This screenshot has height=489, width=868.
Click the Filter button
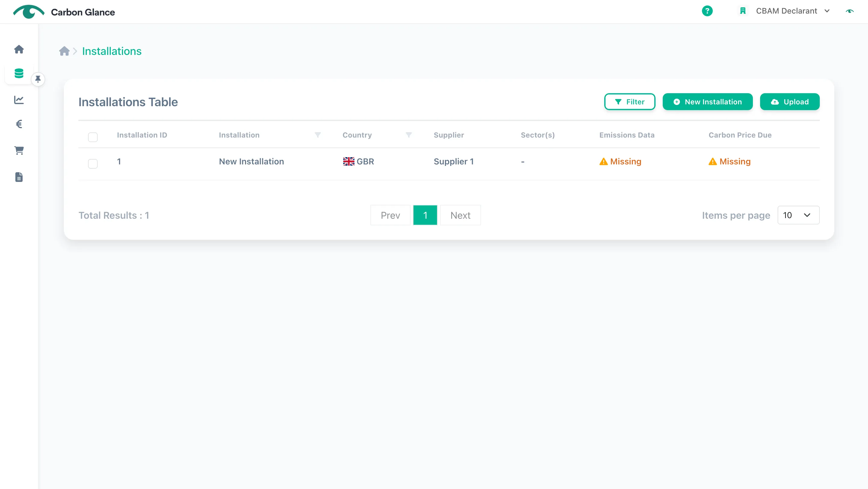(629, 102)
